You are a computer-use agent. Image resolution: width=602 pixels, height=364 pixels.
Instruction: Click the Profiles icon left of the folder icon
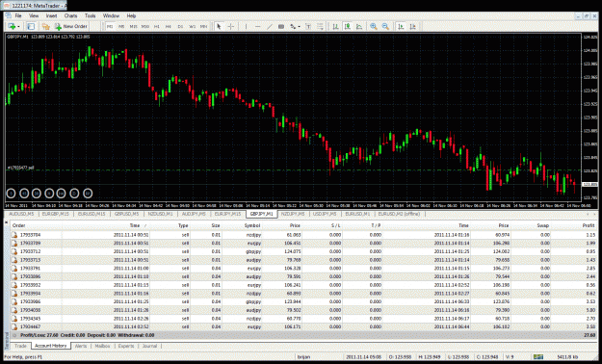[x=31, y=27]
